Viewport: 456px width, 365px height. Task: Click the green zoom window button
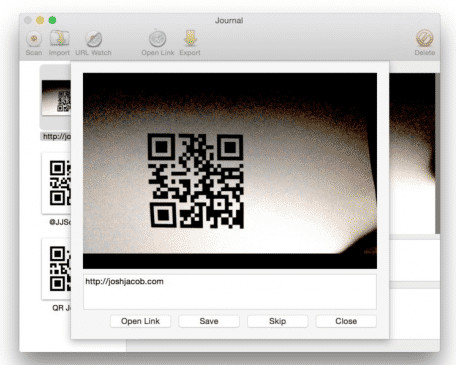pyautogui.click(x=52, y=20)
